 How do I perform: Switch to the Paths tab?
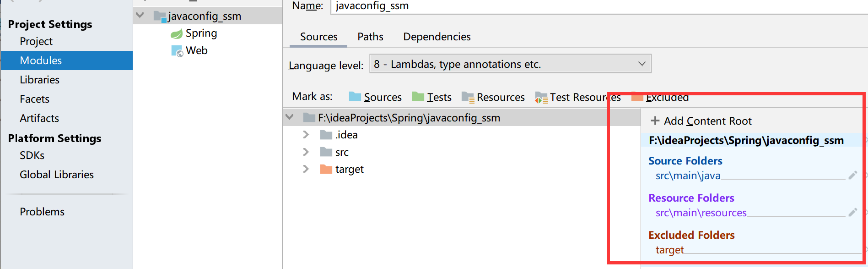pos(370,37)
